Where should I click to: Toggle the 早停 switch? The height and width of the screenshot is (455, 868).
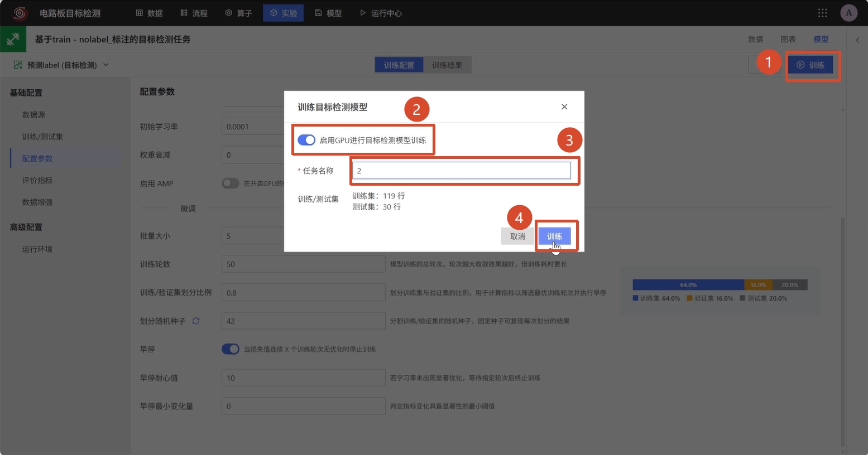(x=231, y=349)
